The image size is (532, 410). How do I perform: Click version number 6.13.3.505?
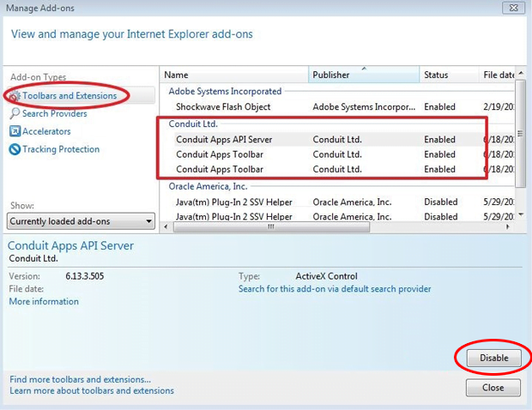[x=85, y=276]
